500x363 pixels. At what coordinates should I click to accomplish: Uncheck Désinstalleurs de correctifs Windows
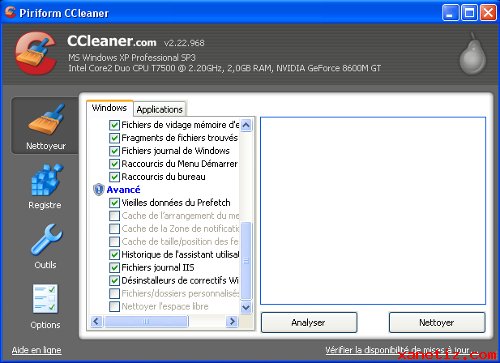pos(114,281)
